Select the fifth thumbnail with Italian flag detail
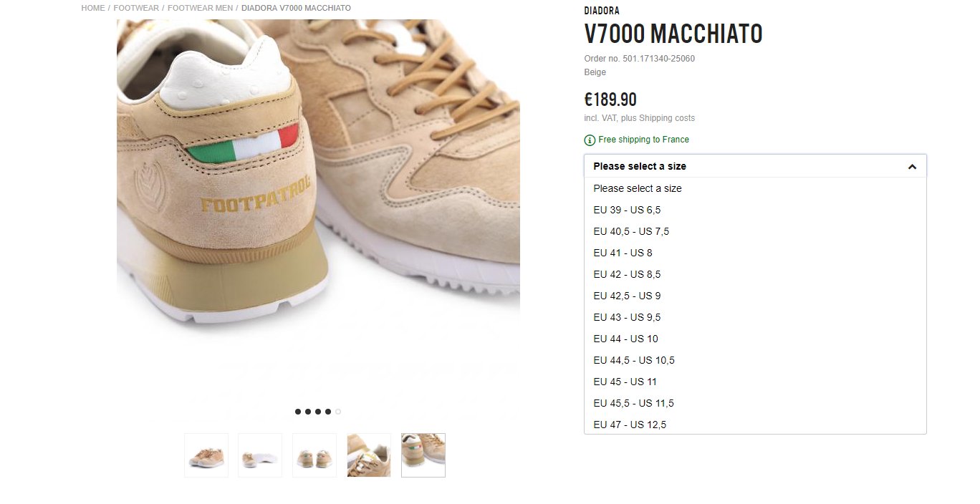 click(x=423, y=455)
